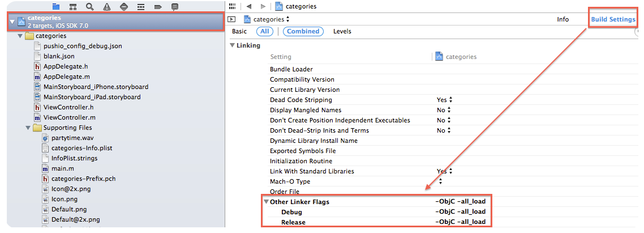The width and height of the screenshot is (644, 233).
Task: Open the Project navigator folder icon
Action: point(56,7)
